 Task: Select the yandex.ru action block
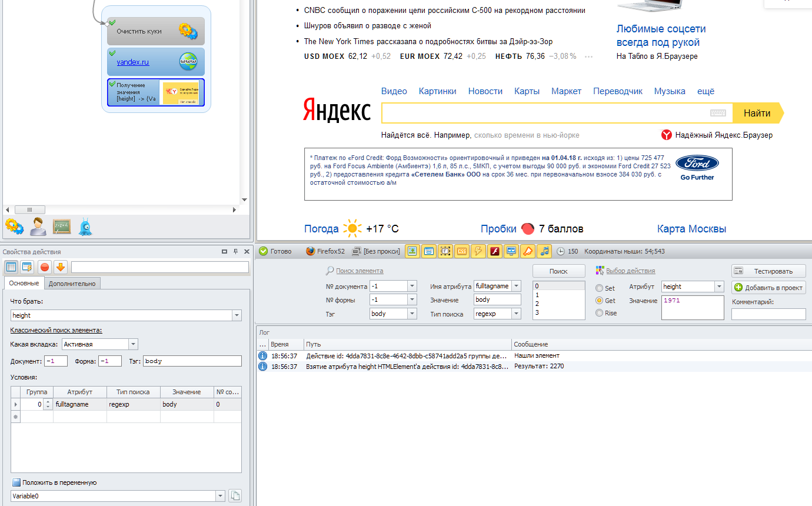[156, 62]
